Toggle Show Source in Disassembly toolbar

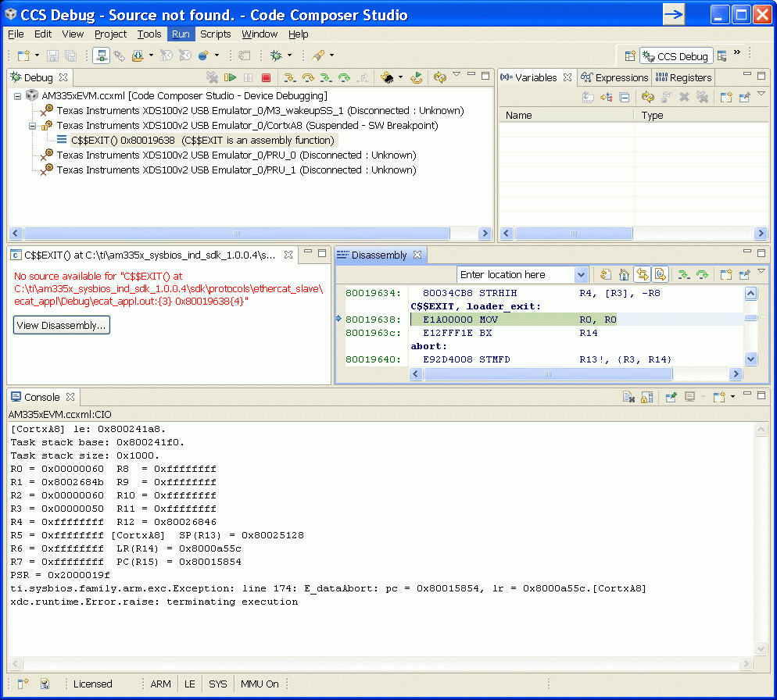660,274
